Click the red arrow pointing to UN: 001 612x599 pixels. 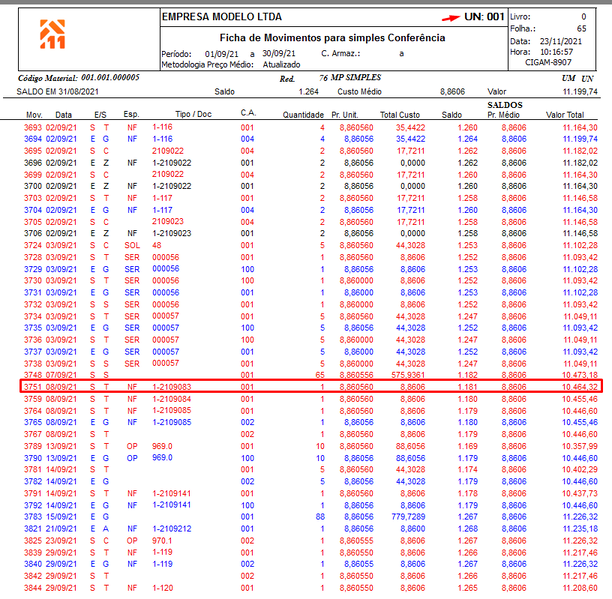click(x=450, y=18)
